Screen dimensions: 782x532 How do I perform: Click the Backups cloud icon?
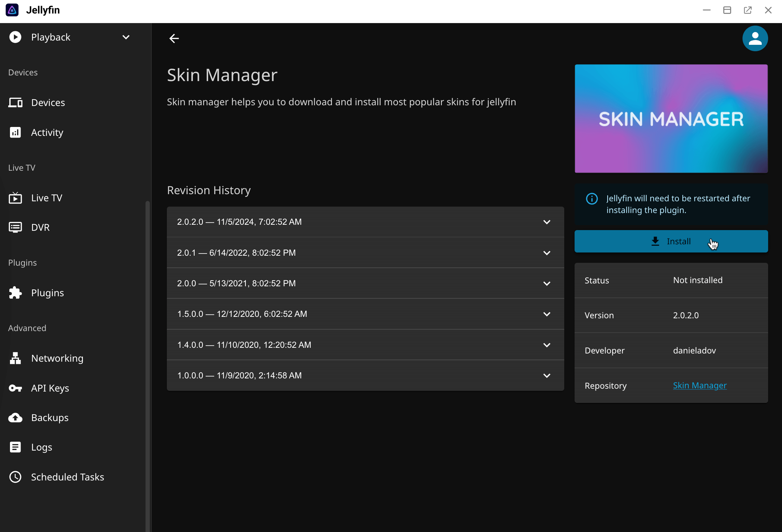pyautogui.click(x=15, y=417)
